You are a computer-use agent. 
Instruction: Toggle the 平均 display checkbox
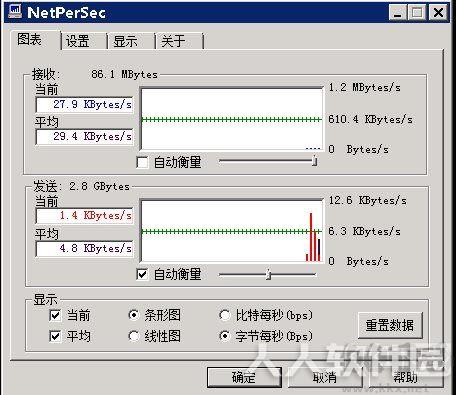[55, 336]
